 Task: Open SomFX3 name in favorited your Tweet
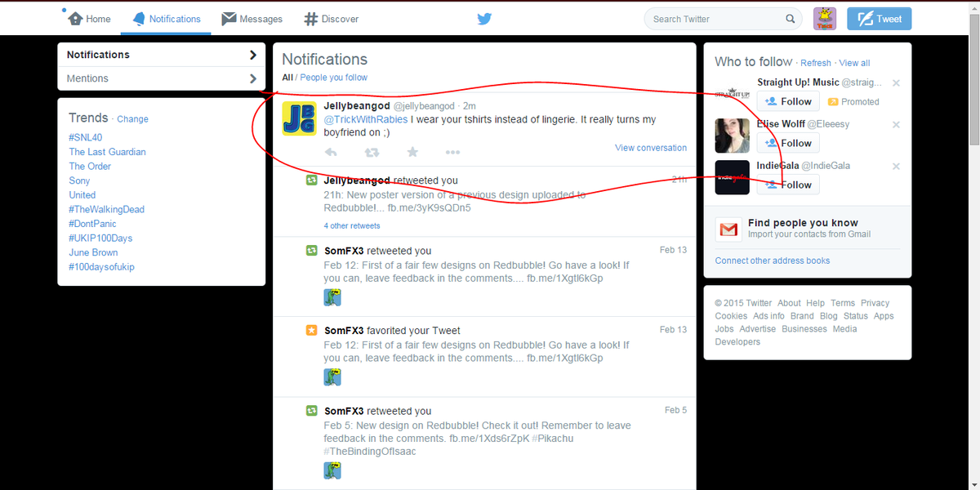(344, 331)
